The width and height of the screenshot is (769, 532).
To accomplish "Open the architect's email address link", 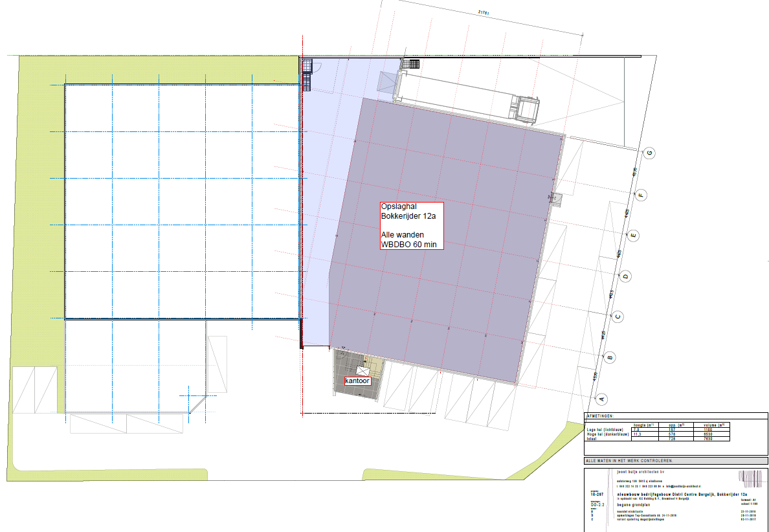I will [x=682, y=487].
